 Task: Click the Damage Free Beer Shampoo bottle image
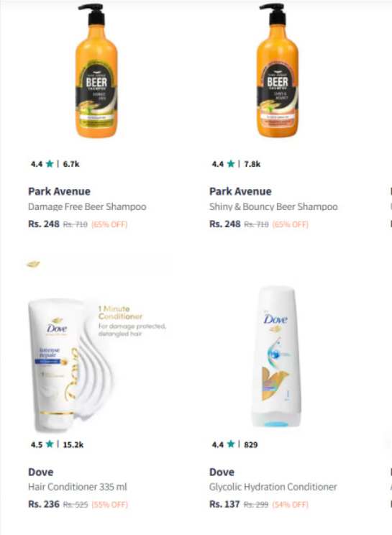[x=96, y=71]
